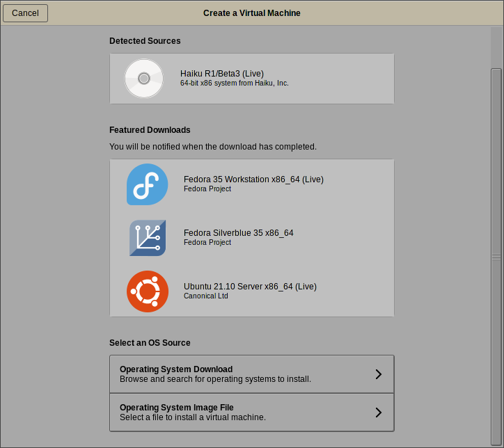Cancel the virtual machine creation

pyautogui.click(x=25, y=13)
